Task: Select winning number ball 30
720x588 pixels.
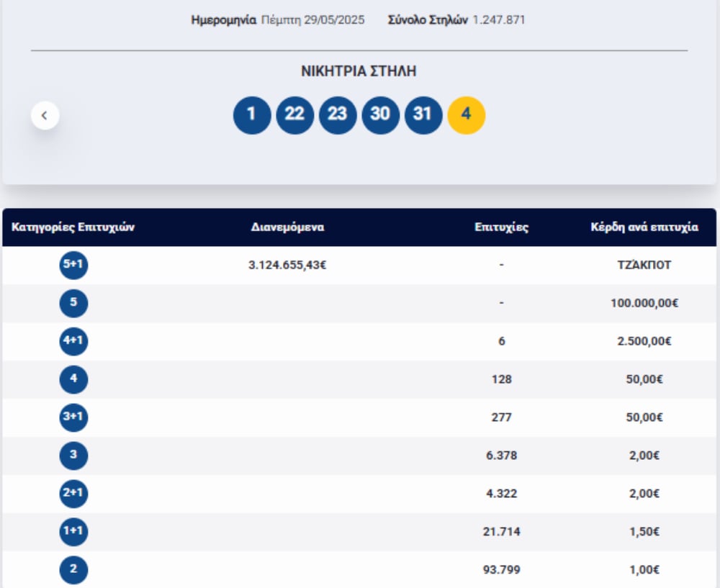Action: point(380,115)
